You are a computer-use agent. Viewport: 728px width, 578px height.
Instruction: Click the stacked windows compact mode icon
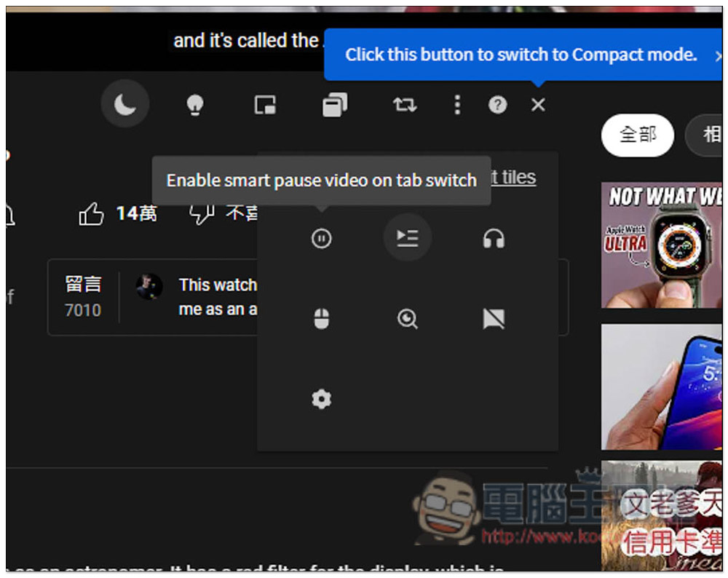(x=335, y=104)
